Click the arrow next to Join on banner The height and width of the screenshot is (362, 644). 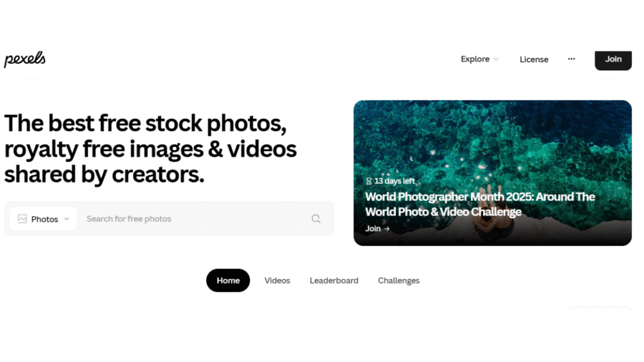(387, 229)
